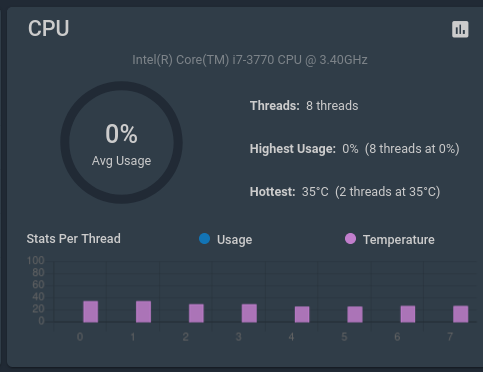483x372 pixels.
Task: Select the temperature bar for thread 1
Action: coord(143,312)
